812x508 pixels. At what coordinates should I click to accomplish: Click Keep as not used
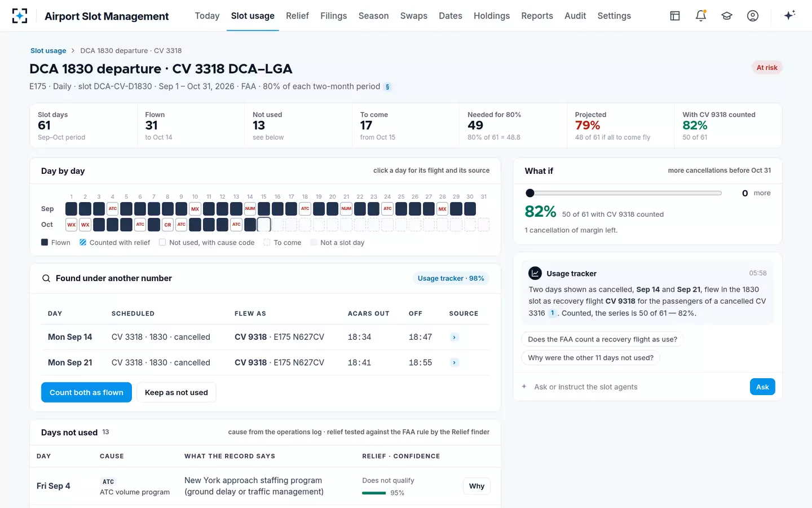(176, 392)
